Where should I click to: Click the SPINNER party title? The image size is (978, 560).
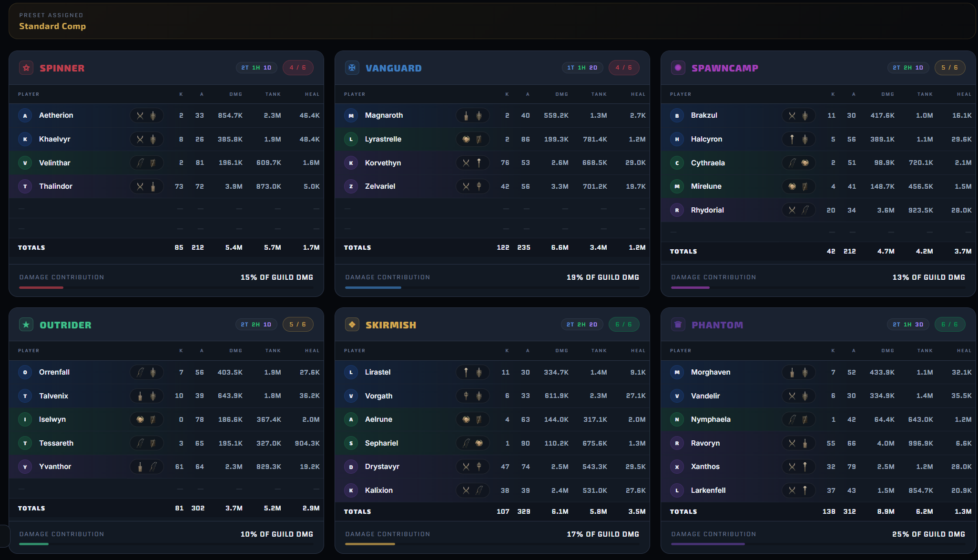tap(62, 68)
